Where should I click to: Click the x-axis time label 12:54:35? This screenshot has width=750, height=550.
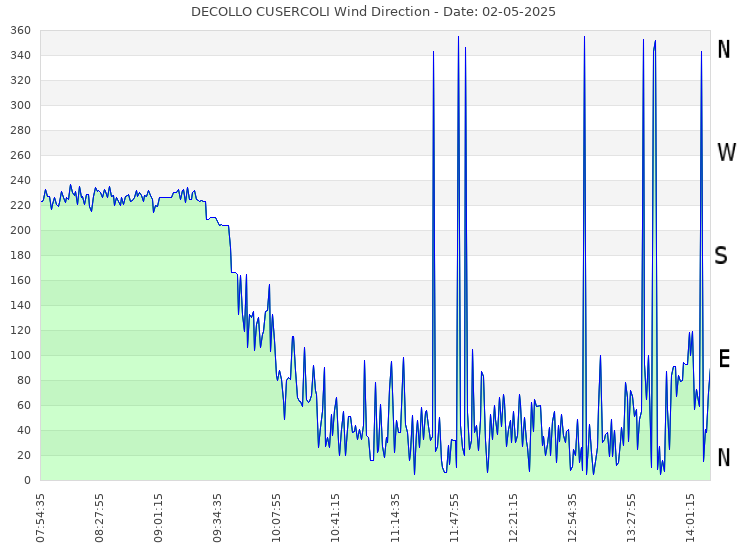pyautogui.click(x=573, y=518)
